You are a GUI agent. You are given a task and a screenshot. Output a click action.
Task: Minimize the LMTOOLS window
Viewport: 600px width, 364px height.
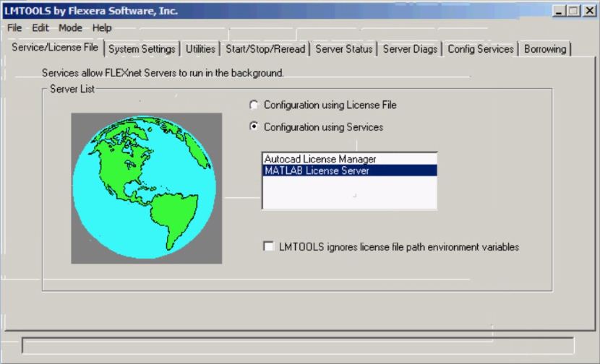coord(559,11)
